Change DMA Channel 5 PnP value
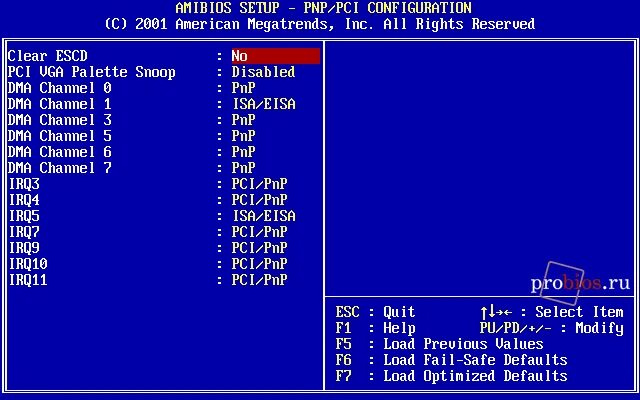This screenshot has width=640, height=400. click(x=243, y=136)
